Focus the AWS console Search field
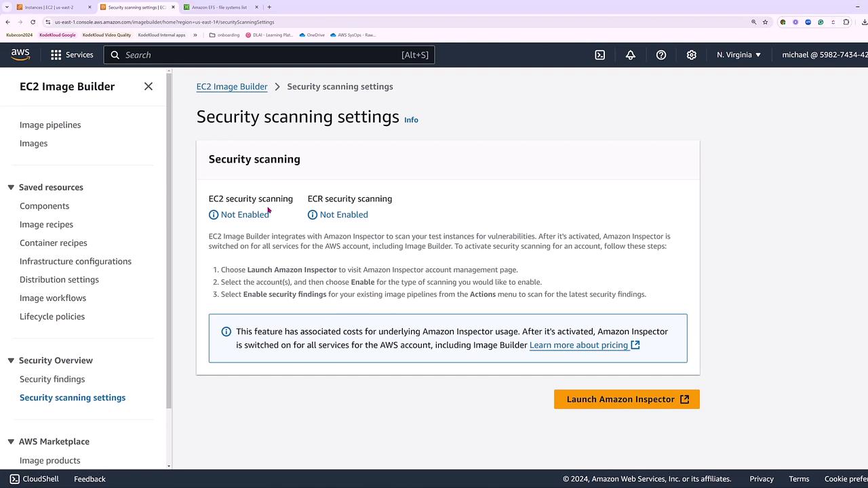Screen dimensions: 868x488 [x=269, y=55]
